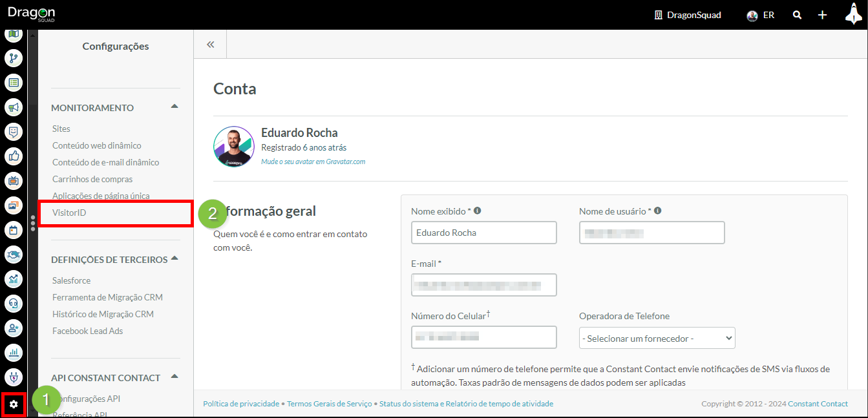This screenshot has width=868, height=418.
Task: Click the Número do Celular input field
Action: coord(484,337)
